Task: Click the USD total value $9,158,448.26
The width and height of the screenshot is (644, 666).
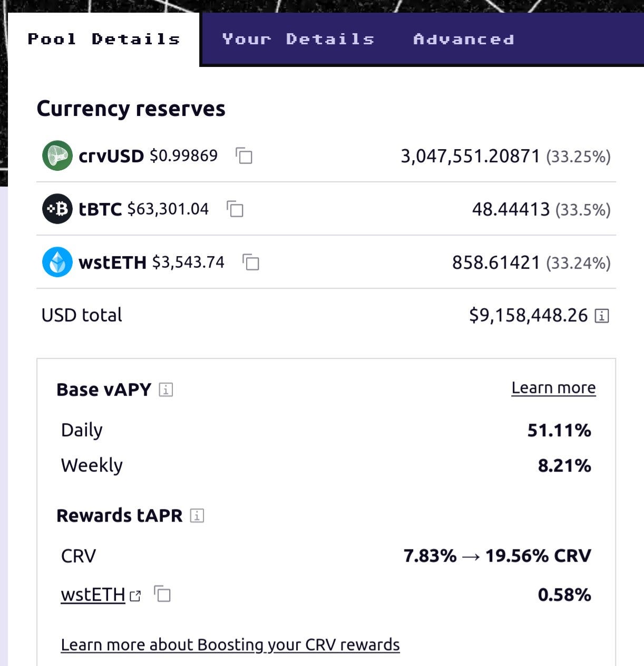Action: click(529, 315)
